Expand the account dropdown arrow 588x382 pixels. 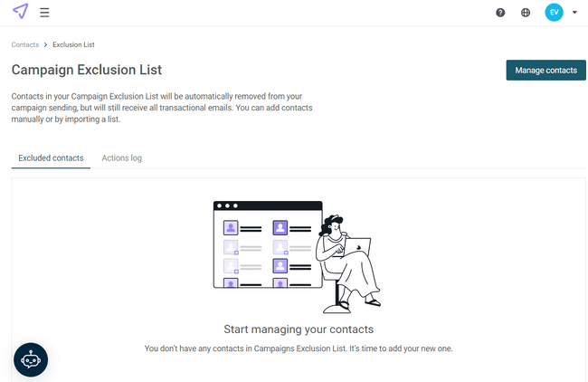pos(574,13)
